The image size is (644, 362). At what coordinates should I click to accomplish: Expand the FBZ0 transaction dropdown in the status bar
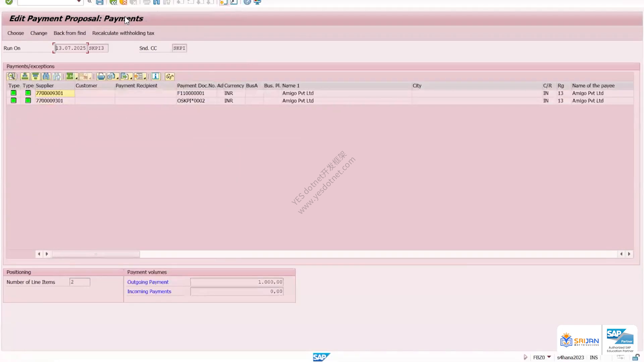pos(549,357)
